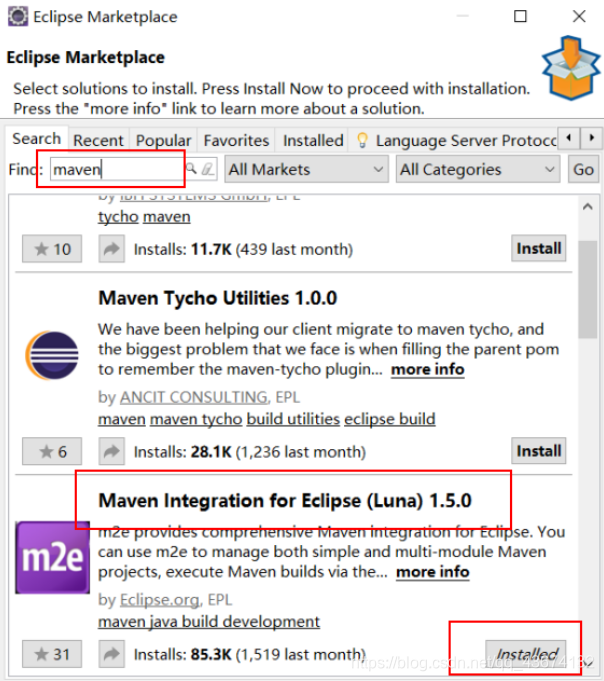Click the maven java build development tag
The height and width of the screenshot is (681, 604).
[209, 621]
